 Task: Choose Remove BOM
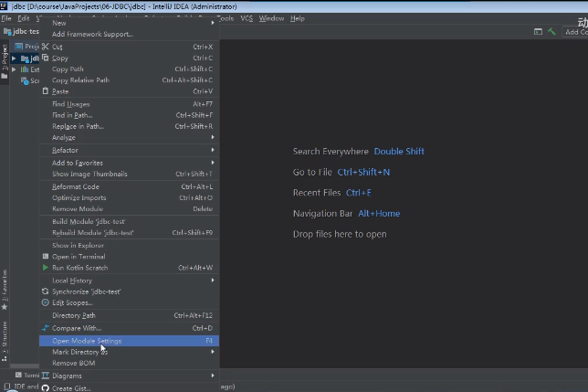click(130, 363)
